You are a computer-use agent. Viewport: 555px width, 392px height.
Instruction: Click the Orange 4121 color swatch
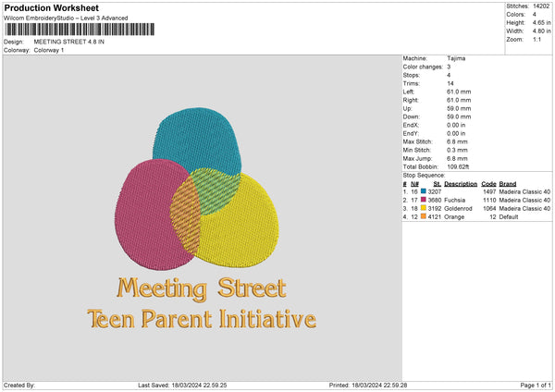coord(424,216)
